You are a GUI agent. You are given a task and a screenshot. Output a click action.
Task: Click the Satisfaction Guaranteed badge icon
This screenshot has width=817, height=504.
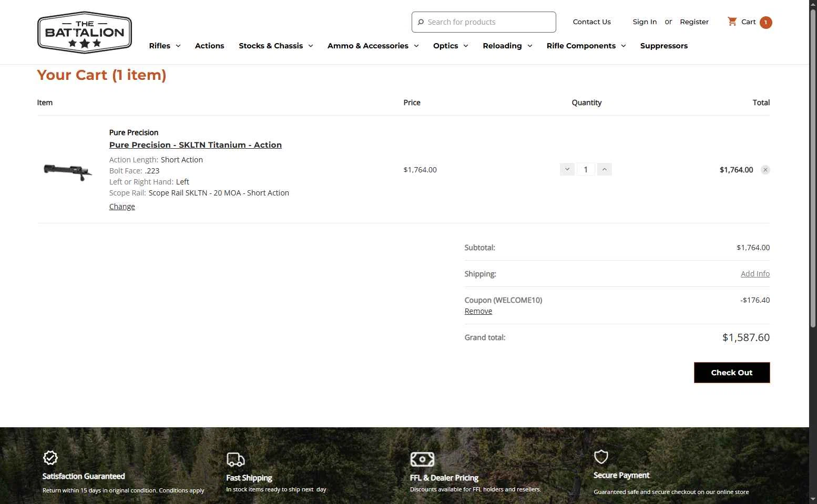[50, 458]
